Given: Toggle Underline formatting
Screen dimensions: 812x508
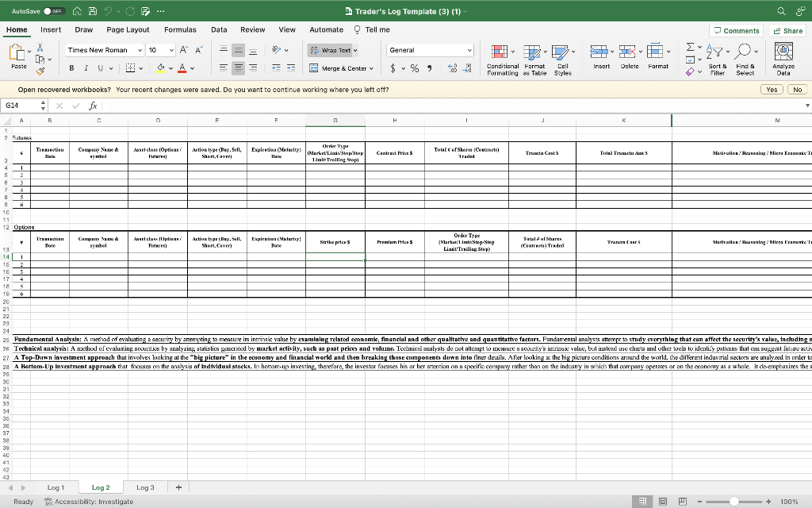Looking at the screenshot, I should point(101,68).
